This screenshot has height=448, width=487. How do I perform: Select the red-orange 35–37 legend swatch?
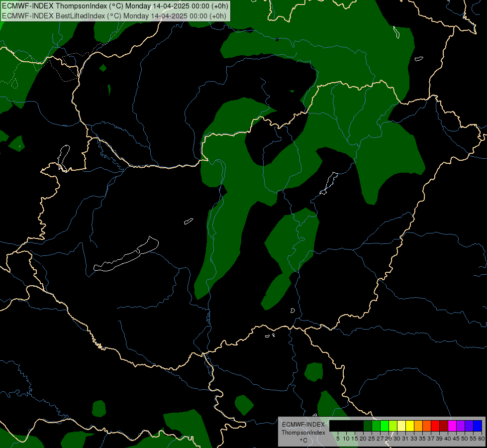(x=427, y=426)
